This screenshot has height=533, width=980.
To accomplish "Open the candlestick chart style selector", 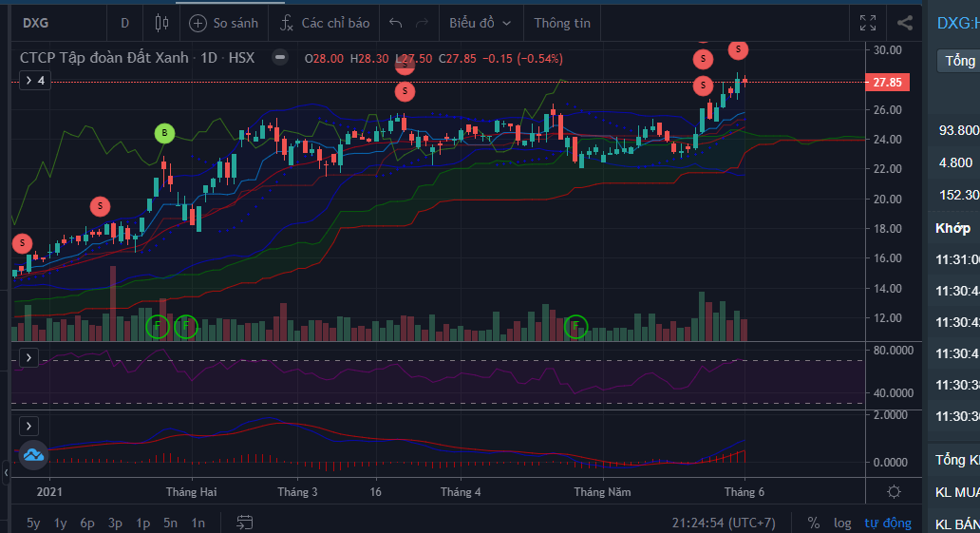I will [161, 23].
